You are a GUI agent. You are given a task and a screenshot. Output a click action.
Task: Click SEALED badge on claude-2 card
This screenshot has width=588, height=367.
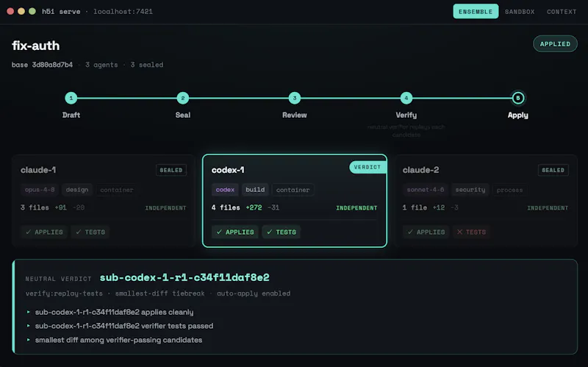[553, 170]
